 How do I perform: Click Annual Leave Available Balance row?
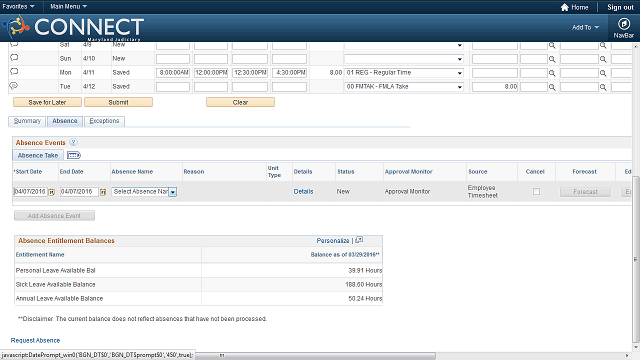[x=198, y=298]
